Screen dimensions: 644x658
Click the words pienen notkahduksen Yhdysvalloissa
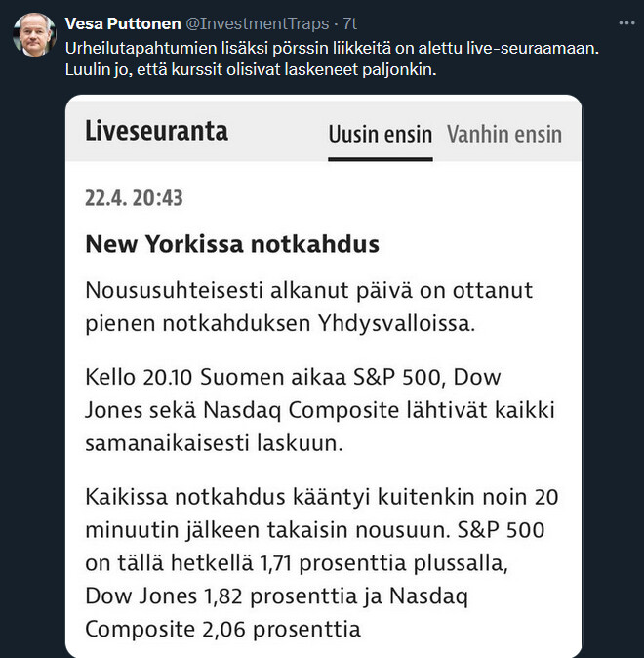[x=280, y=323]
